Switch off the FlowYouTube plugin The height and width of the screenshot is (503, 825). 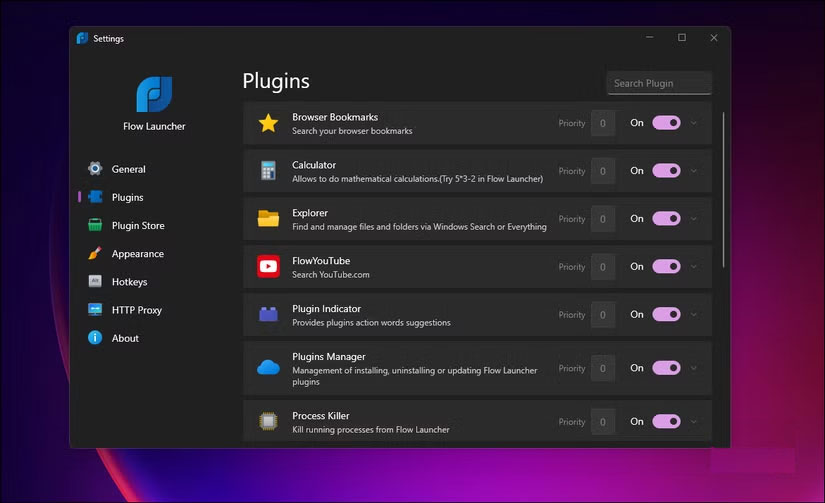(x=666, y=266)
